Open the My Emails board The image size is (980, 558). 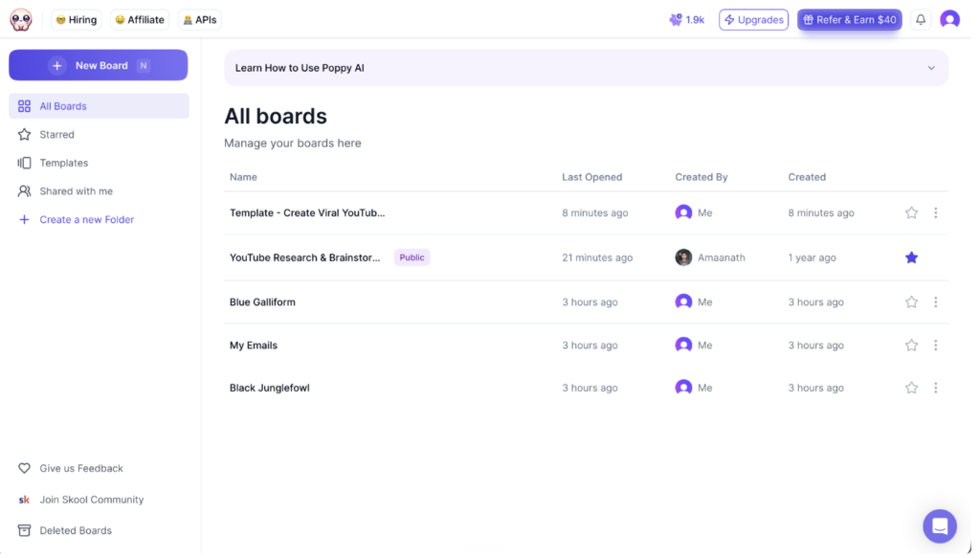pos(253,346)
